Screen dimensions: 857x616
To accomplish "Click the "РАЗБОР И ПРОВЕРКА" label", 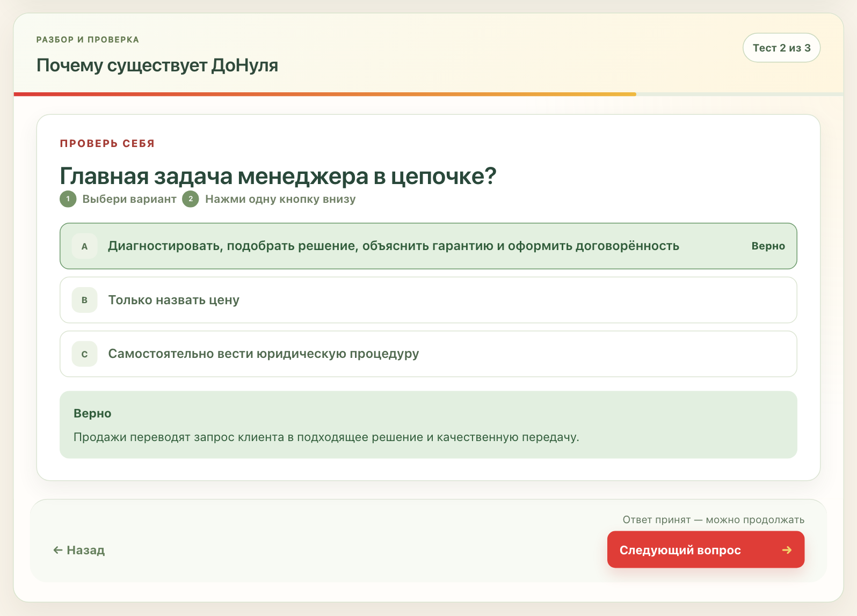I will pos(88,40).
